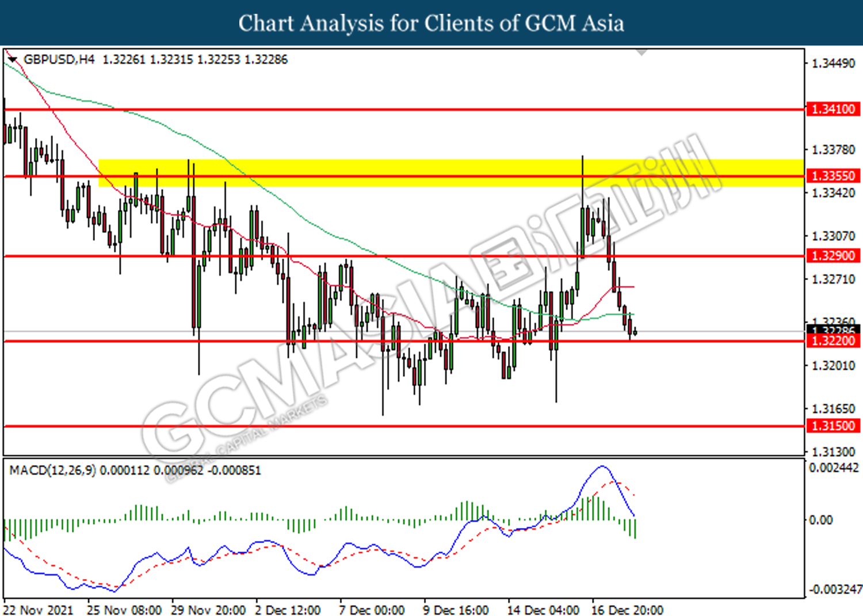Image resolution: width=863 pixels, height=616 pixels.
Task: Click the 2 Dec 12:00 time label
Action: click(288, 610)
